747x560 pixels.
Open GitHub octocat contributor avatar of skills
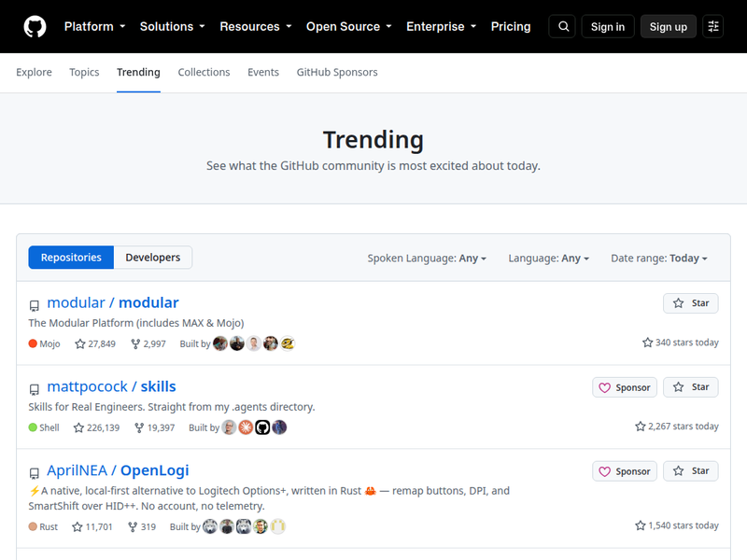point(262,427)
